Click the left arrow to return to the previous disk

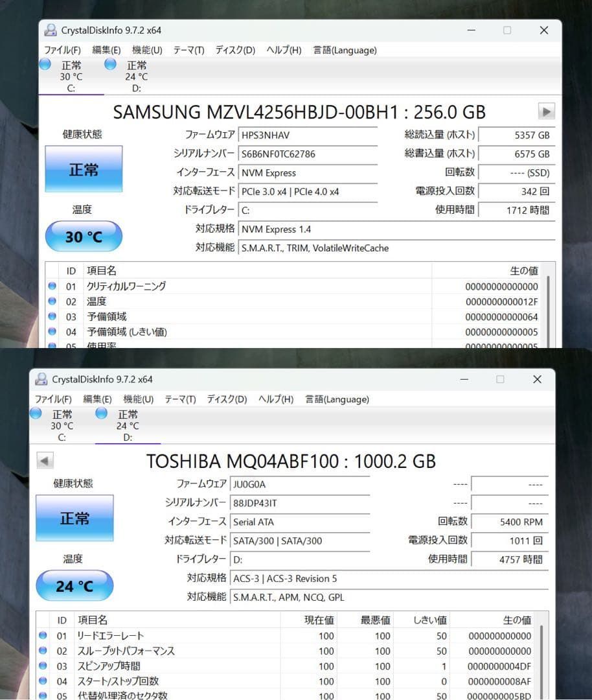coord(44,460)
